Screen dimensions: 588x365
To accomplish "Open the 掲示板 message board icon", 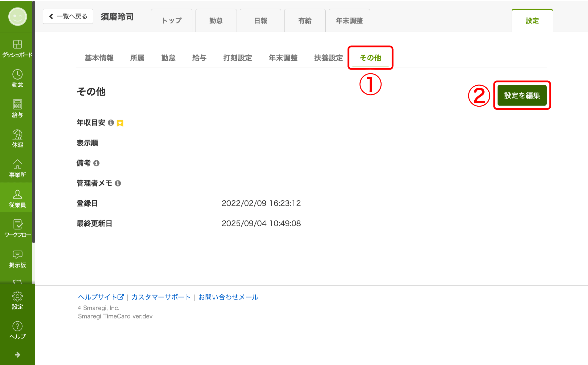I will [17, 255].
